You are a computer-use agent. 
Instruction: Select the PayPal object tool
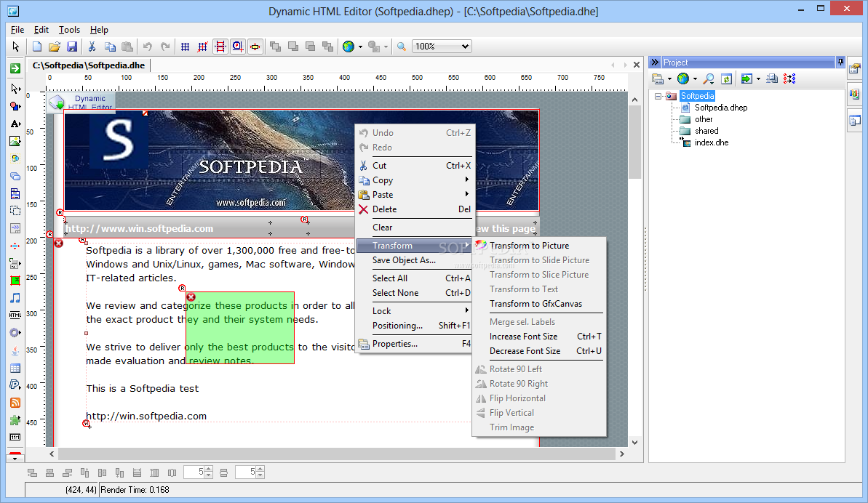15,385
